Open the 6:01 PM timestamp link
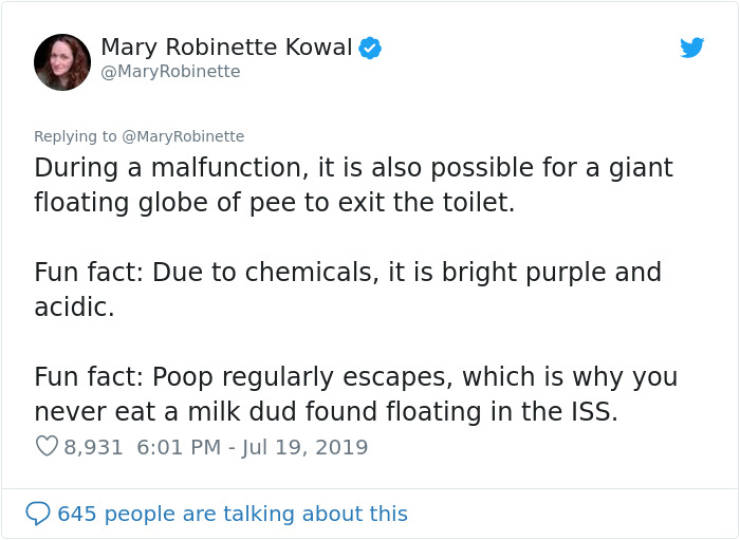This screenshot has height=540, width=740. [179, 447]
